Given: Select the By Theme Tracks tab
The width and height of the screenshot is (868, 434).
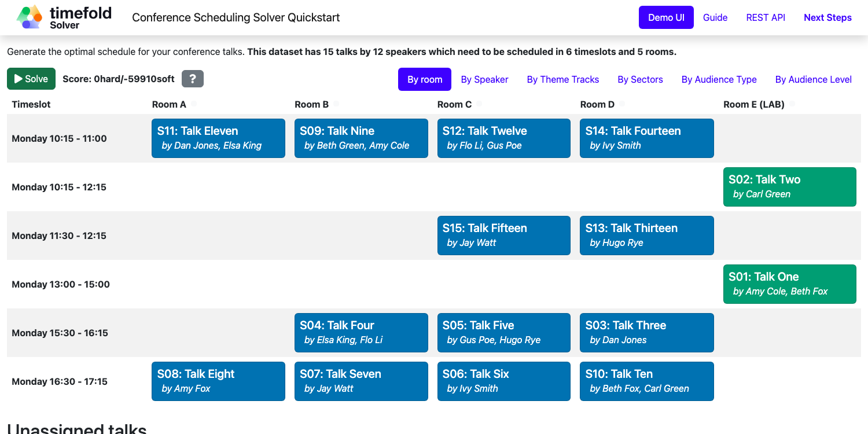Looking at the screenshot, I should pyautogui.click(x=562, y=79).
